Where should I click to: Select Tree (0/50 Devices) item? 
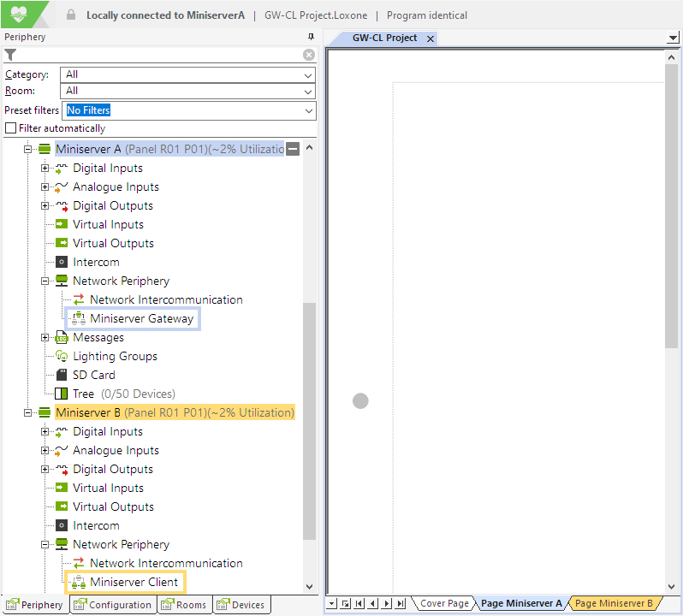click(124, 394)
